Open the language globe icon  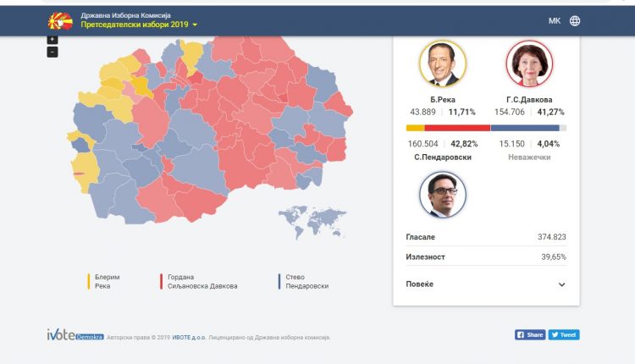(575, 21)
